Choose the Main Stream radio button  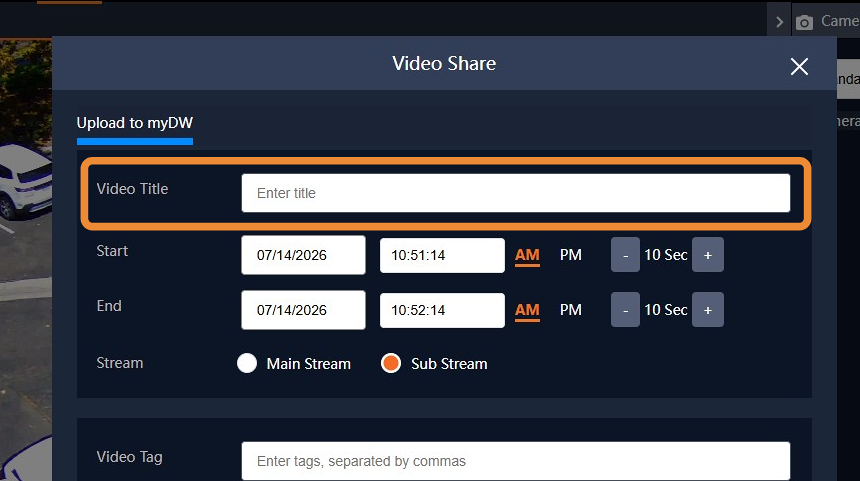point(247,363)
